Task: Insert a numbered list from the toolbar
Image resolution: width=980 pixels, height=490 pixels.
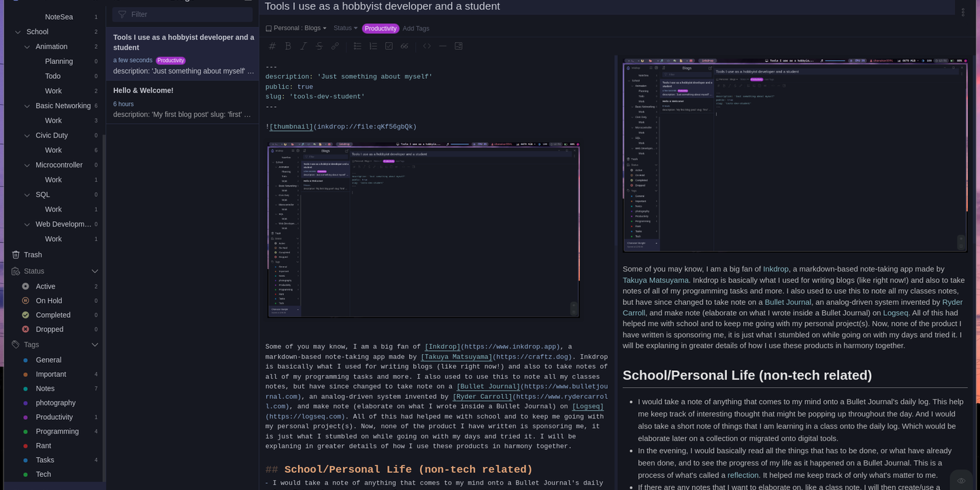Action: [373, 46]
